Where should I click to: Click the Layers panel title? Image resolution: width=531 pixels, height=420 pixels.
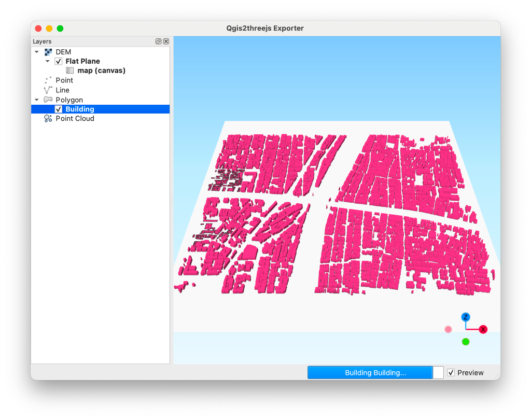(42, 41)
